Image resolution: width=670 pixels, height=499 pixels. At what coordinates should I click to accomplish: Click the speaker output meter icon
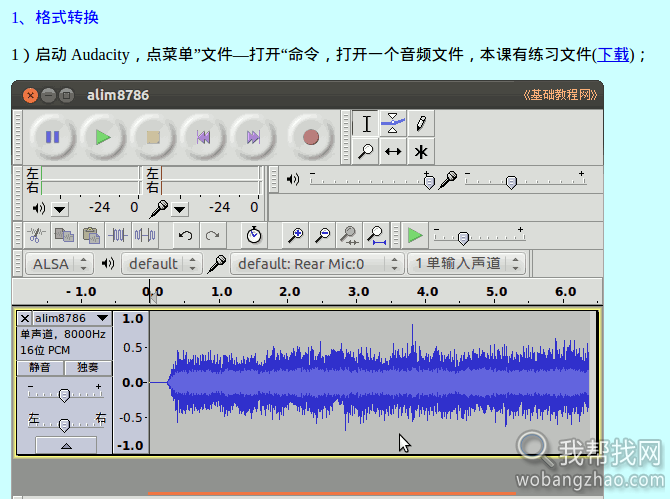(38, 209)
